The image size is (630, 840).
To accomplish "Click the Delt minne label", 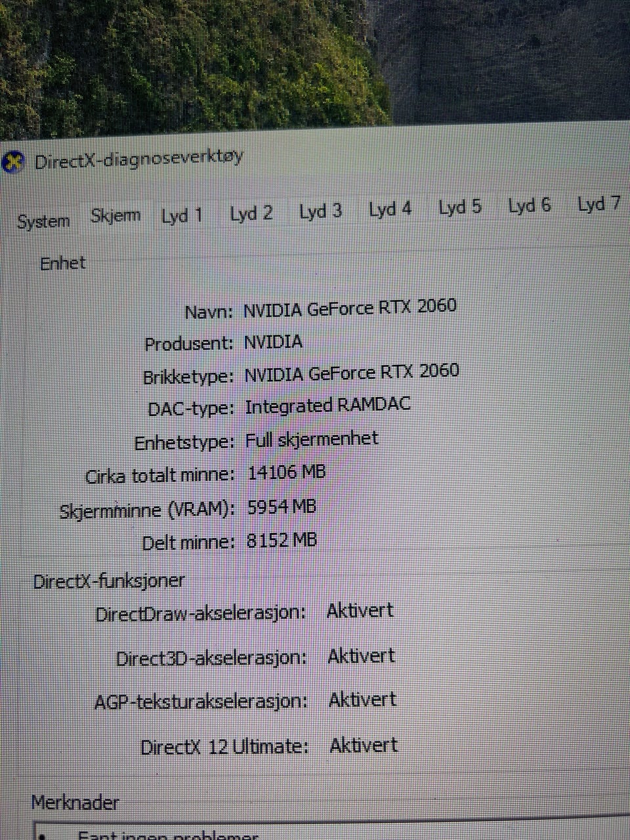I will (x=188, y=543).
